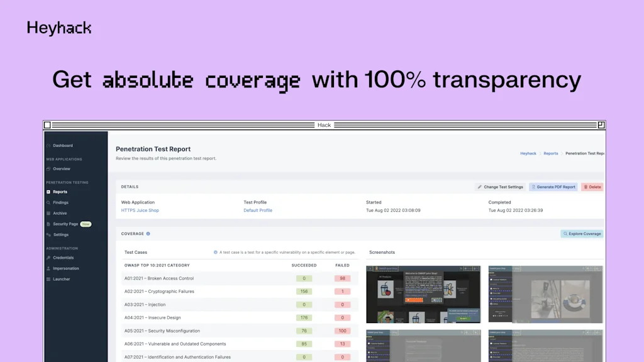Click the Coverage info icon
Image resolution: width=644 pixels, height=362 pixels.
[x=148, y=234]
